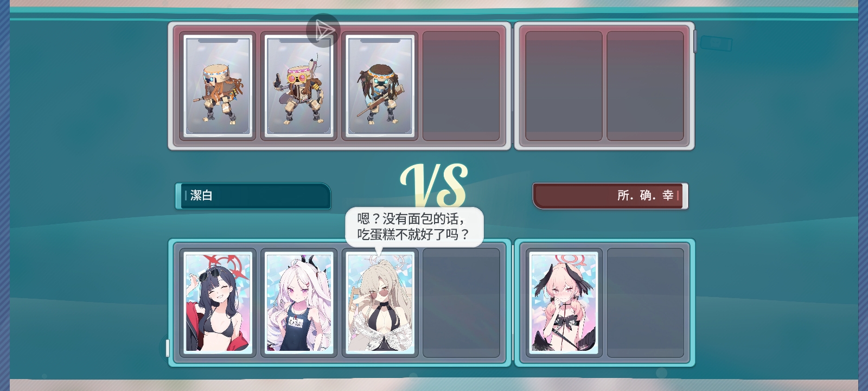The width and height of the screenshot is (868, 391).
Task: Click the 所.确.幸 opponent name banner
Action: pos(610,195)
